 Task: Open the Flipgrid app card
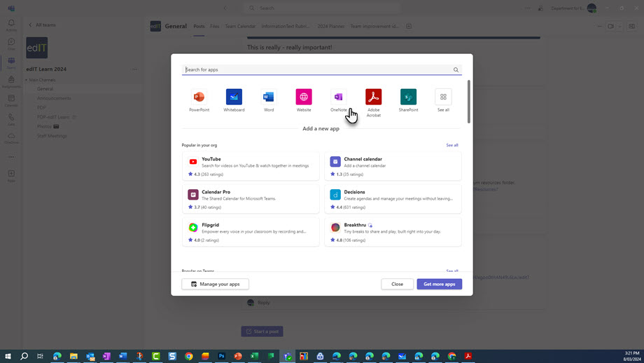coord(251,232)
